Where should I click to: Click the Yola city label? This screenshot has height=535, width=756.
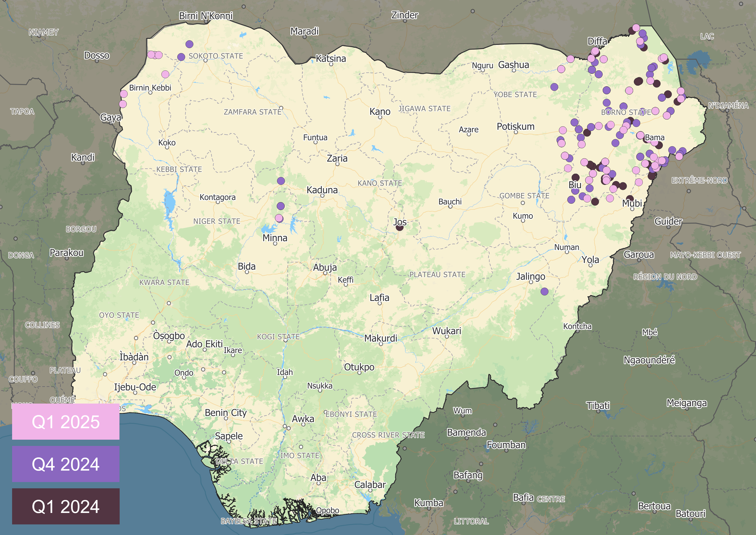point(590,260)
